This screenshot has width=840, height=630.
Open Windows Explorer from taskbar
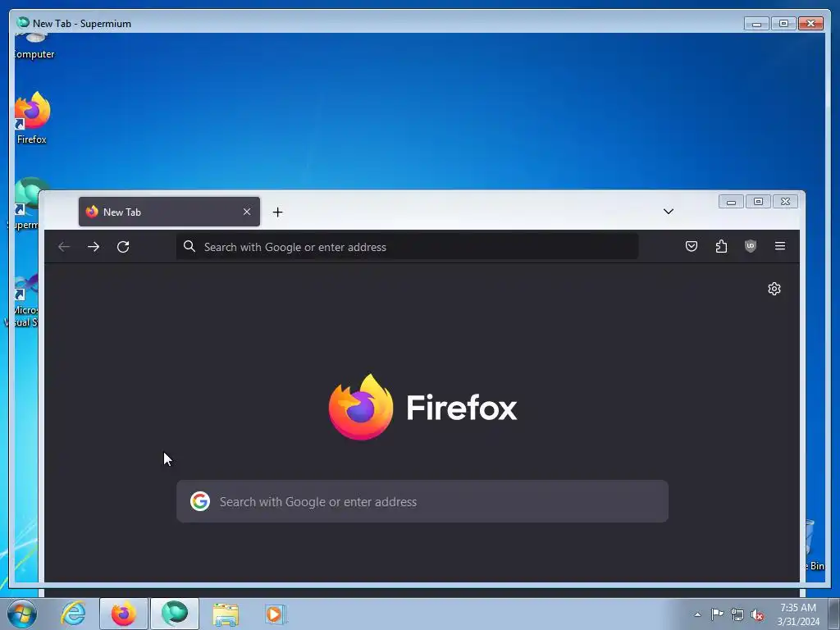tap(226, 614)
